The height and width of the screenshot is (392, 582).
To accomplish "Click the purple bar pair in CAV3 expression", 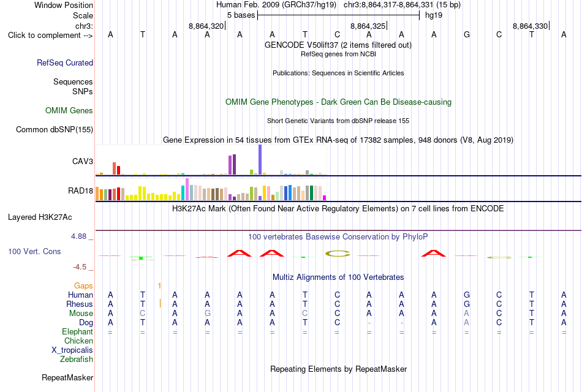I will pyautogui.click(x=232, y=164).
